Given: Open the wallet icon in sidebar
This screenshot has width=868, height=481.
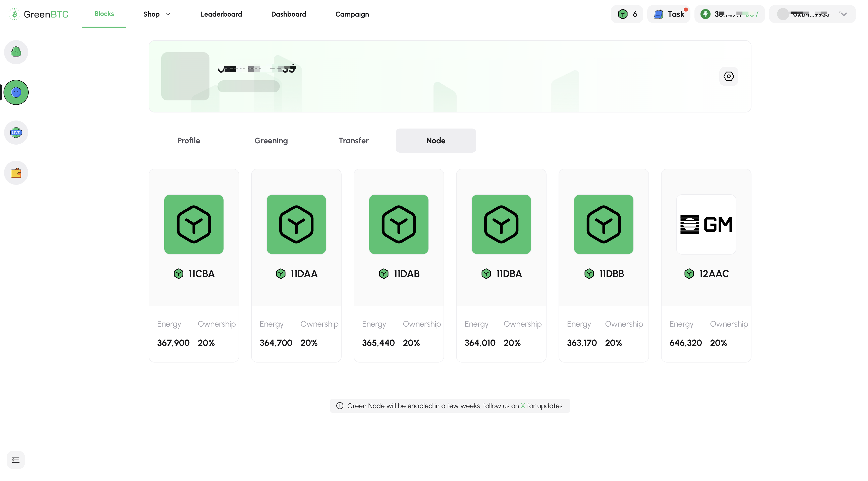Looking at the screenshot, I should (16, 173).
